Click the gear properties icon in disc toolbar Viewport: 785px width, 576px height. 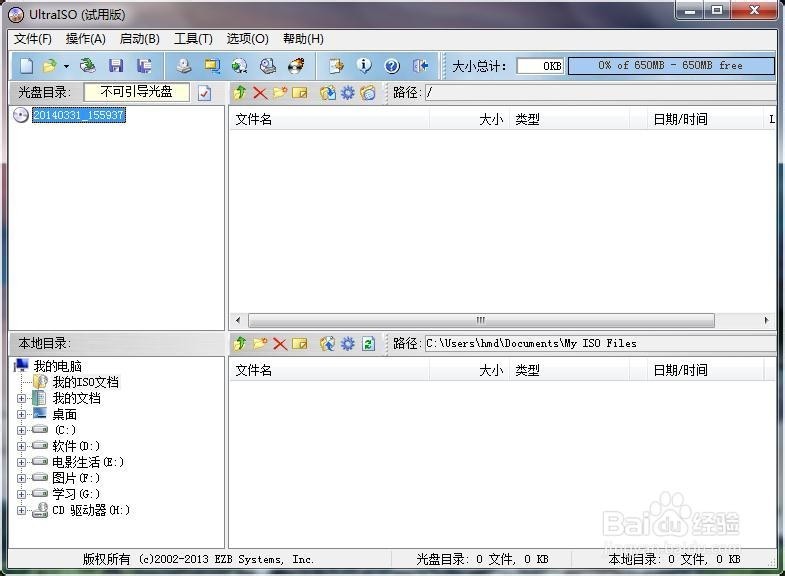[x=347, y=93]
